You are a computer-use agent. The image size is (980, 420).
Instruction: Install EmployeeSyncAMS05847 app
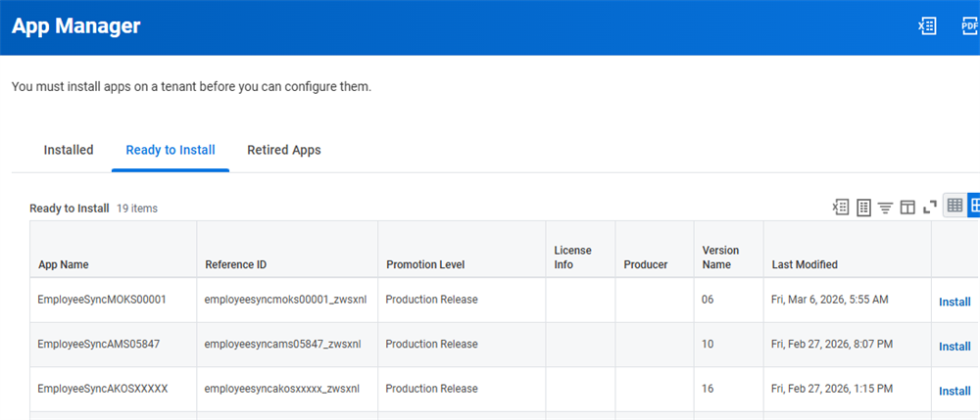coord(955,347)
